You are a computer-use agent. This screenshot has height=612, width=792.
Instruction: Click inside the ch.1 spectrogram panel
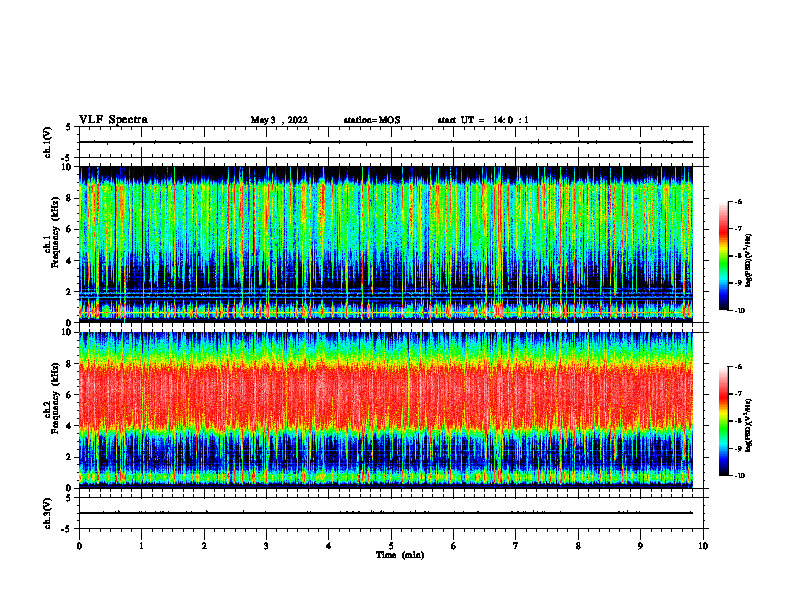386,244
